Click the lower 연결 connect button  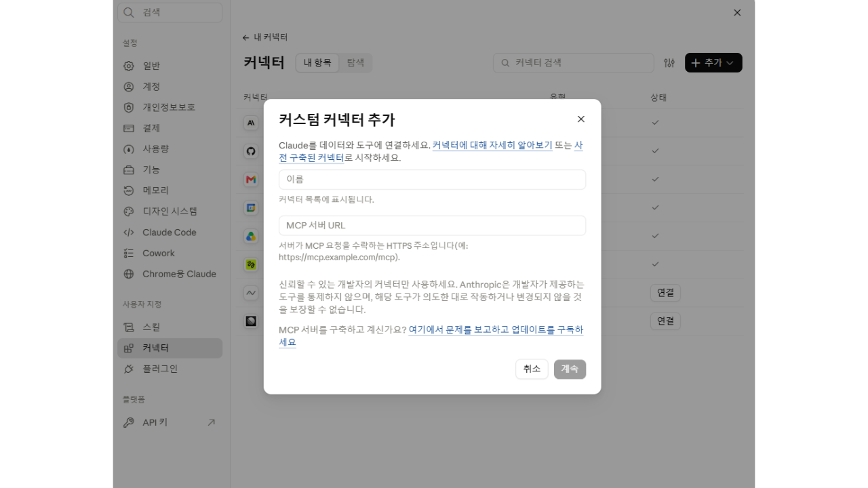[665, 321]
